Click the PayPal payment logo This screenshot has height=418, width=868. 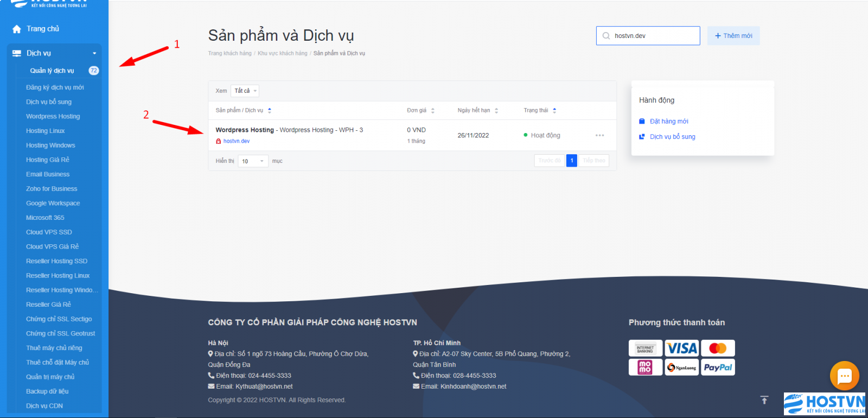(x=718, y=367)
